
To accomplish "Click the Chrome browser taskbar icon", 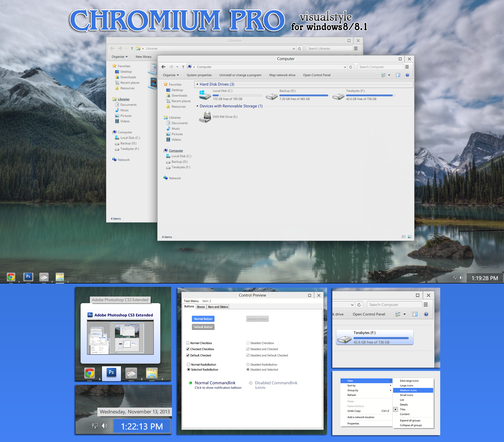I will [9, 274].
